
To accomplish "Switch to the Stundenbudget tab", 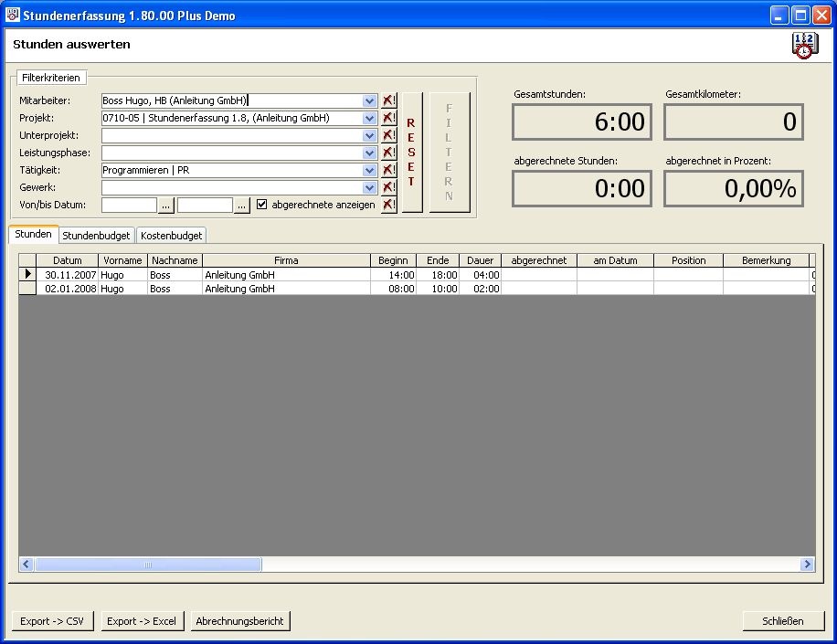I will [96, 236].
